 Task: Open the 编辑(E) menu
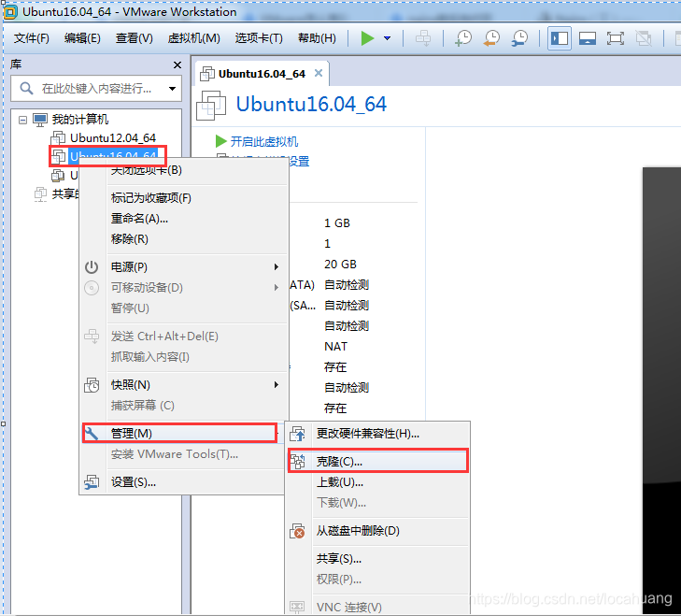click(x=82, y=38)
